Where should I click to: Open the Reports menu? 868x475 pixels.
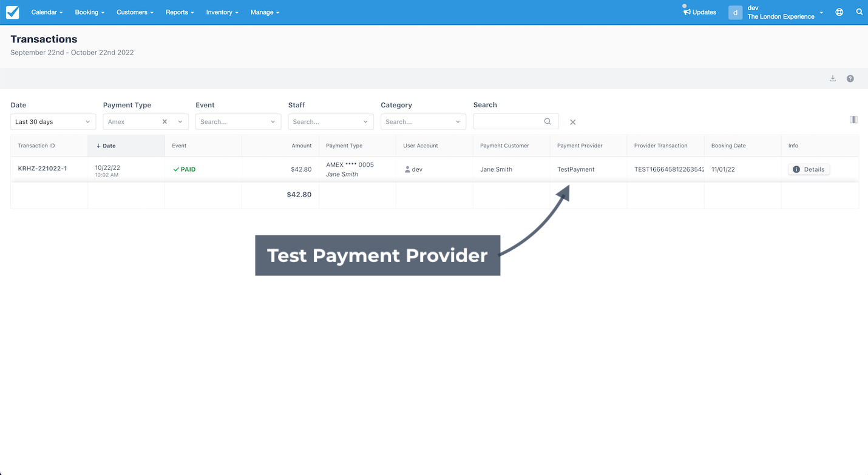click(x=180, y=12)
